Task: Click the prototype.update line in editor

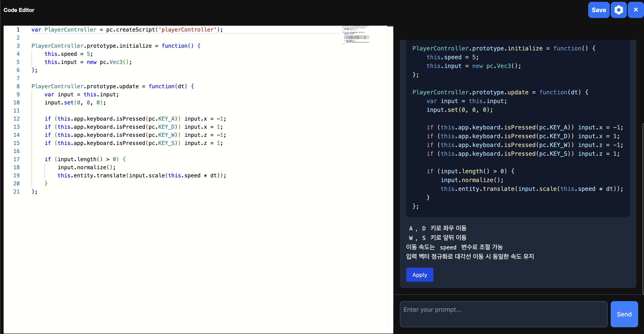Action: tap(113, 86)
